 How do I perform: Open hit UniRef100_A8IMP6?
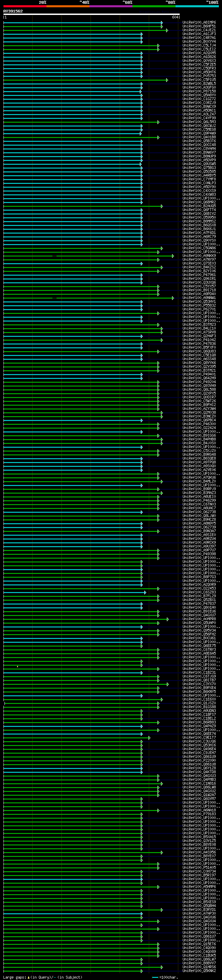tap(199, 23)
